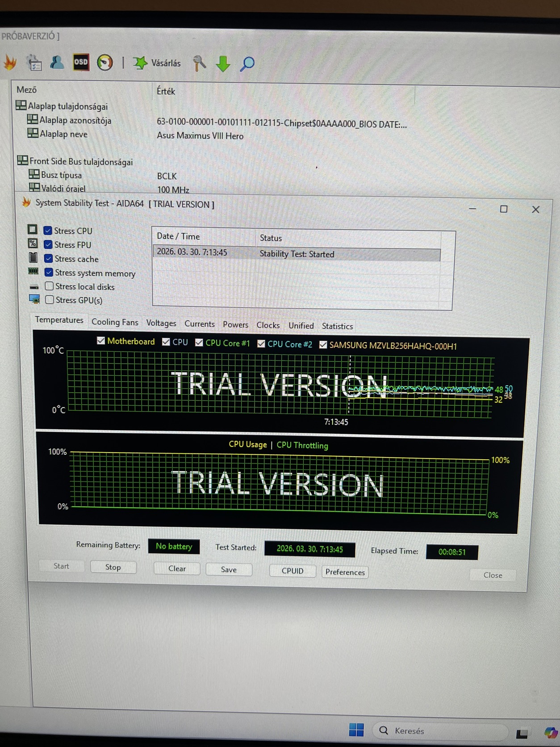The image size is (560, 747).
Task: Toggle the Motherboard graph checkbox
Action: click(x=101, y=340)
